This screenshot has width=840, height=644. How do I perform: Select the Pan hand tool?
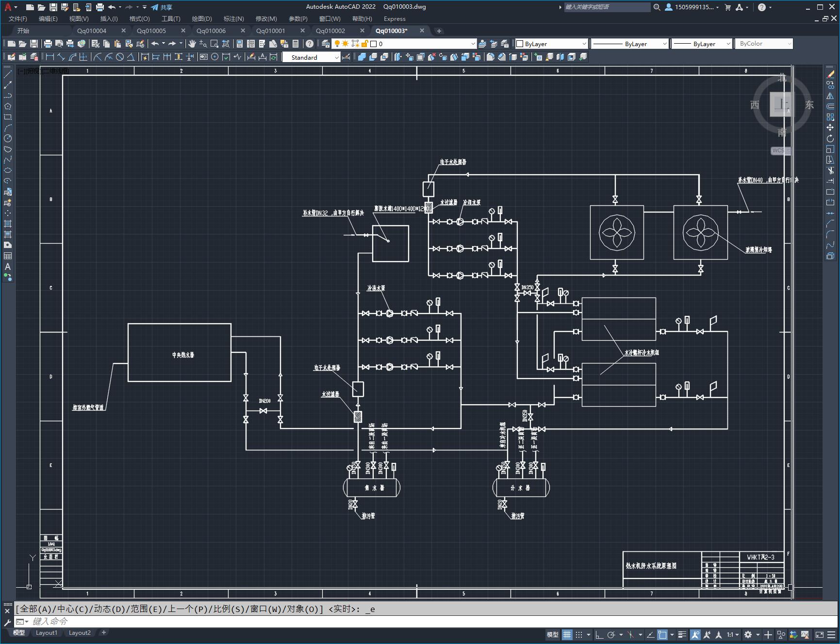coord(192,44)
